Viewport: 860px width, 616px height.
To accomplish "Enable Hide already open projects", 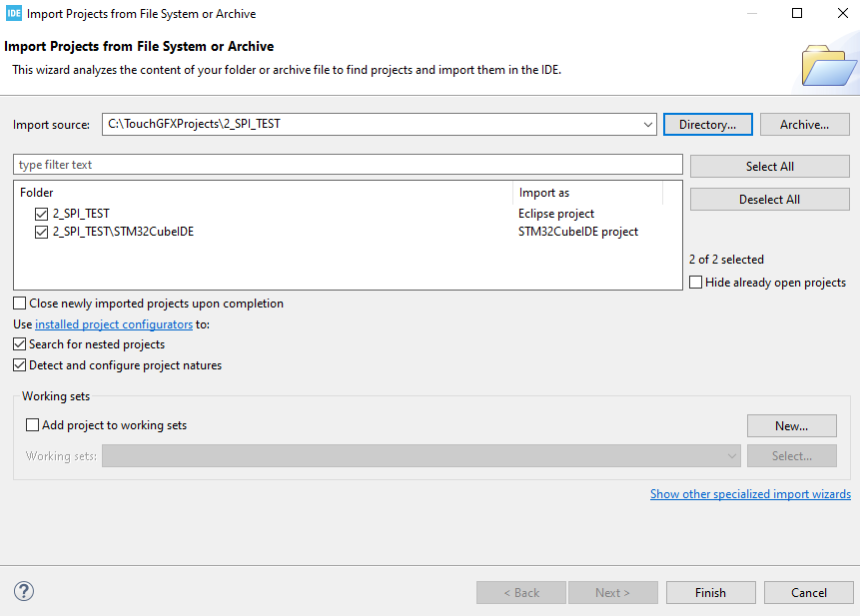I will pyautogui.click(x=696, y=283).
